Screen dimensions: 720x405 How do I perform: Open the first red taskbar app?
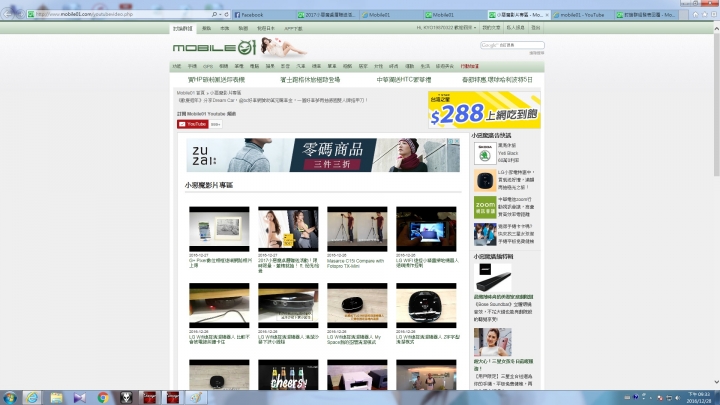[x=150, y=398]
